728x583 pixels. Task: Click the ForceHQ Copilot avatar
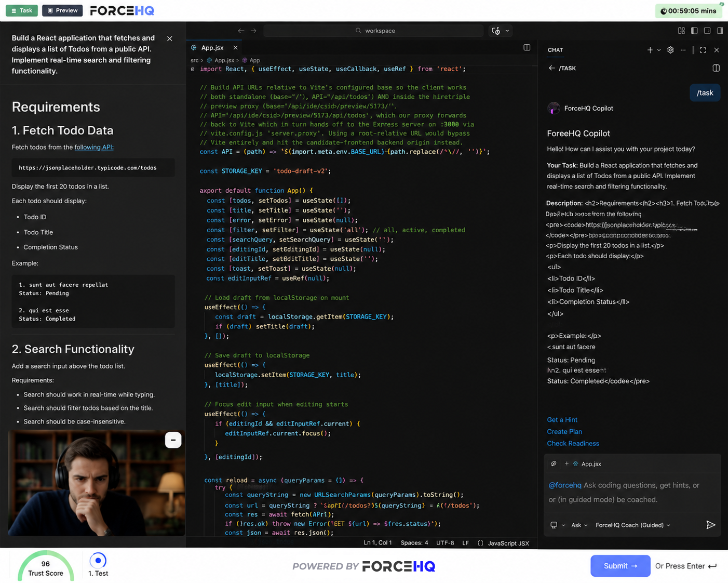coord(554,108)
